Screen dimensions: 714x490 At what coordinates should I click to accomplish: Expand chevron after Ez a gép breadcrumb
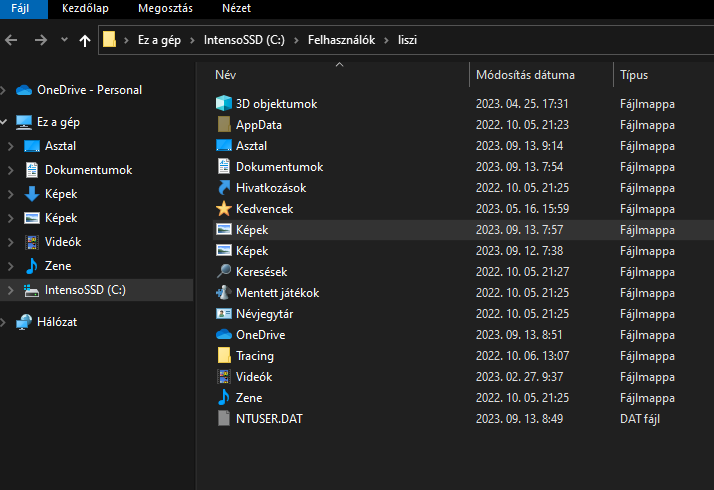click(193, 41)
